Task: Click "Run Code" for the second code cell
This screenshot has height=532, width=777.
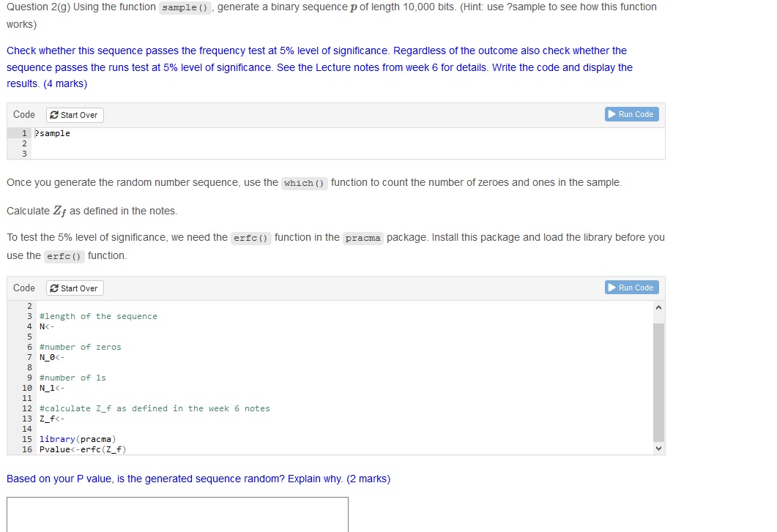Action: pyautogui.click(x=636, y=287)
